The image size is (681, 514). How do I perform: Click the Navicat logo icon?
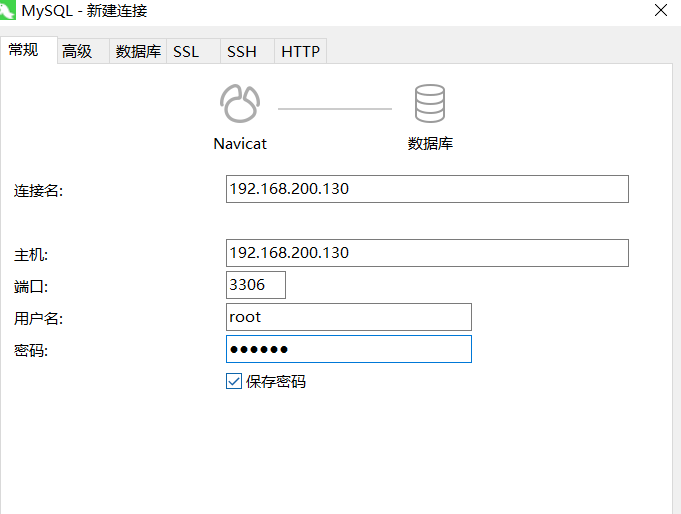(240, 103)
